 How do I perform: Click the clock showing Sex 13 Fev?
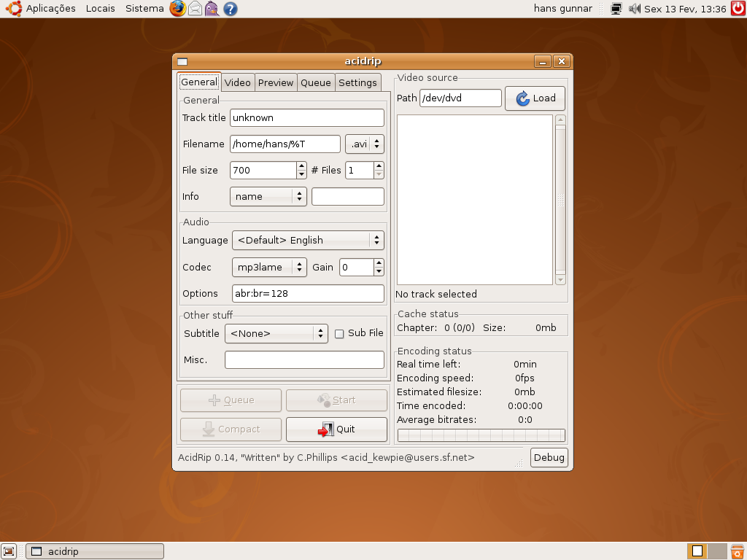685,9
